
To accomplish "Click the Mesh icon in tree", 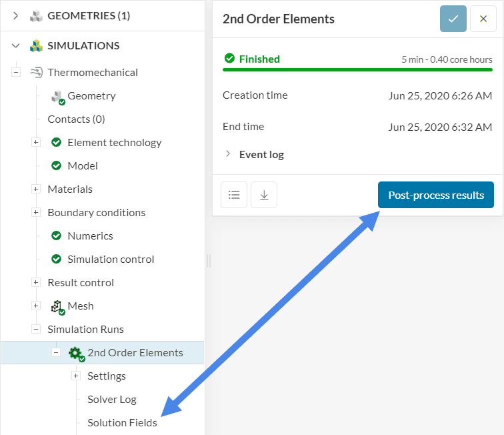I will click(57, 306).
